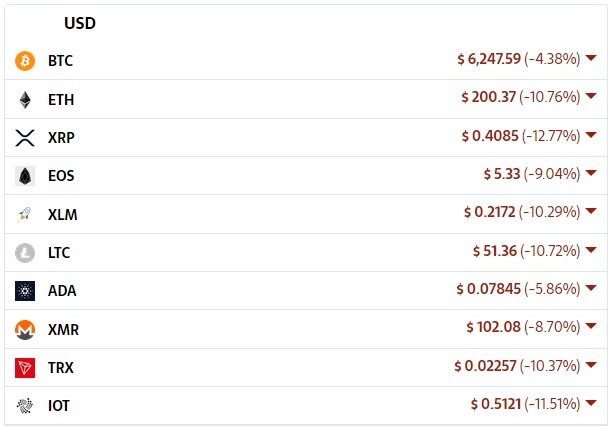The image size is (611, 428).
Task: Open the XMR ticker label
Action: click(x=63, y=329)
